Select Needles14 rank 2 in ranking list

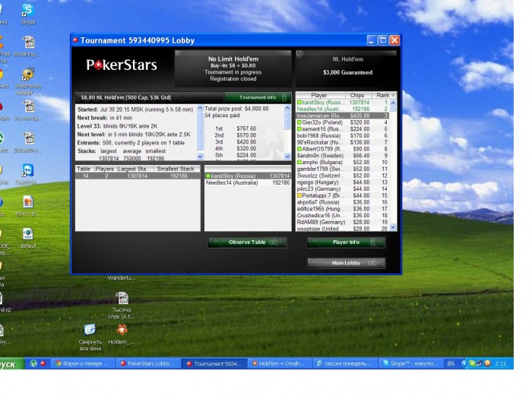(342, 109)
